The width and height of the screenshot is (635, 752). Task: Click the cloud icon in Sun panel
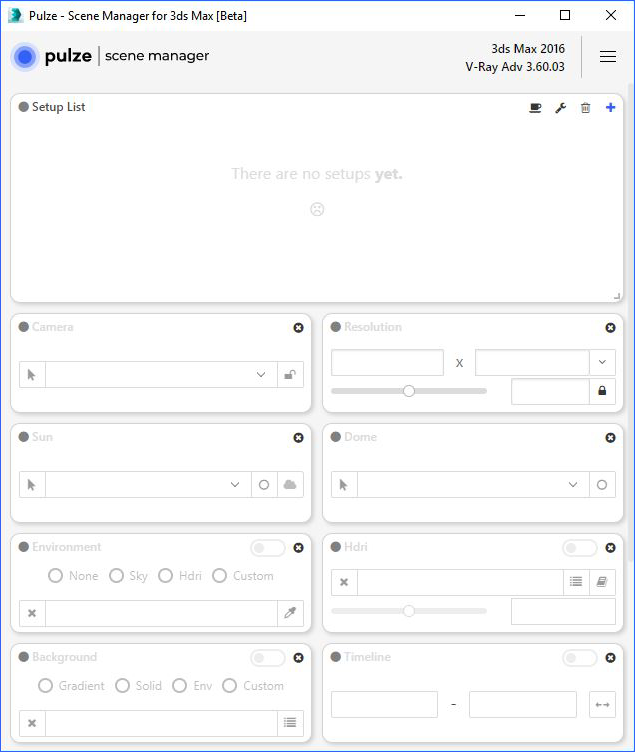(290, 485)
